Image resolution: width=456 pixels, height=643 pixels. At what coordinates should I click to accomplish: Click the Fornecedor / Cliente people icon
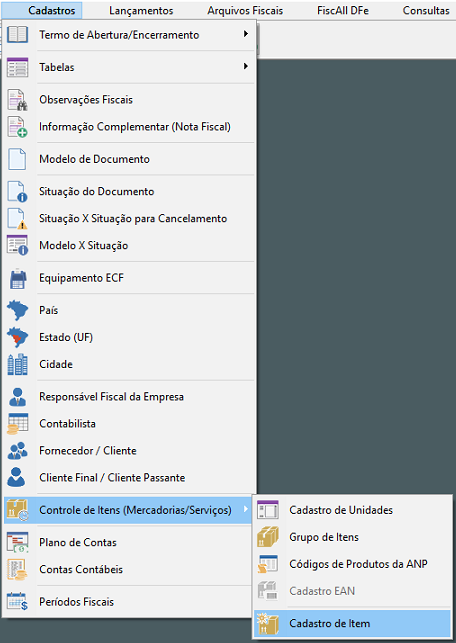[x=17, y=451]
